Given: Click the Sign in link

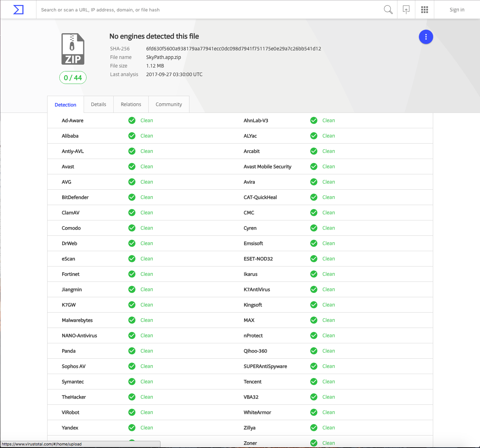Looking at the screenshot, I should (457, 10).
